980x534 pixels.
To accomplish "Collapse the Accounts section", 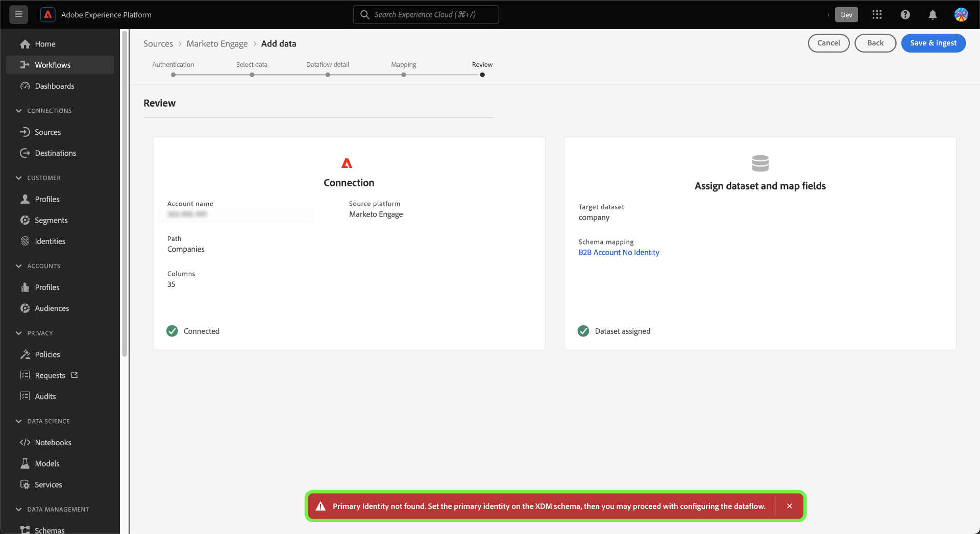I will tap(19, 266).
